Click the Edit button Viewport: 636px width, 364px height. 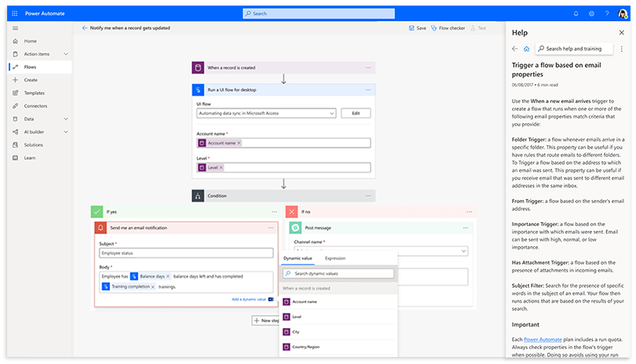[355, 113]
